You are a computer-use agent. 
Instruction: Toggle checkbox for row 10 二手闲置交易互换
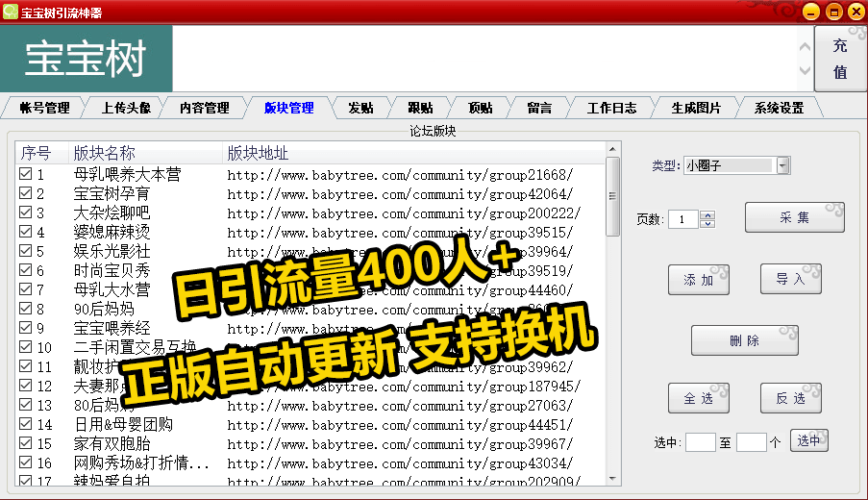[x=25, y=347]
